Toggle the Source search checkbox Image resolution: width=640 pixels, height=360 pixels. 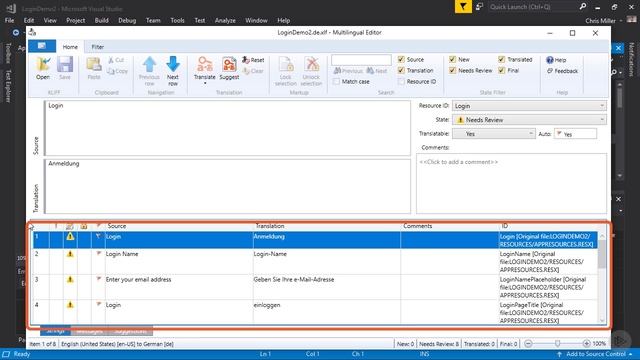point(401,60)
